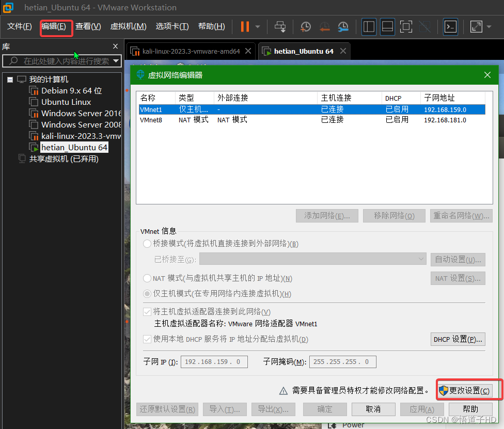Select the NAT 模式 radio button

[x=147, y=278]
